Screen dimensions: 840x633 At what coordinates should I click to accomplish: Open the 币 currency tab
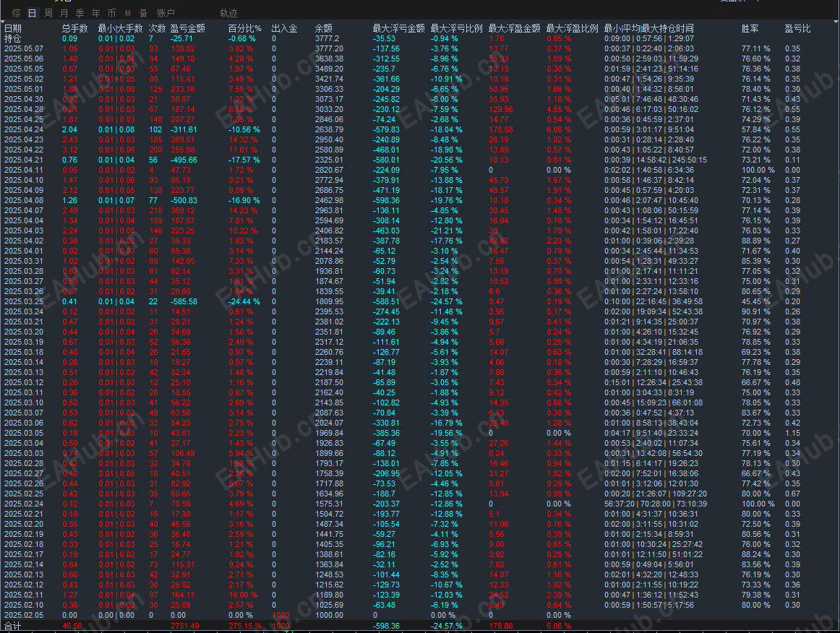pos(111,13)
